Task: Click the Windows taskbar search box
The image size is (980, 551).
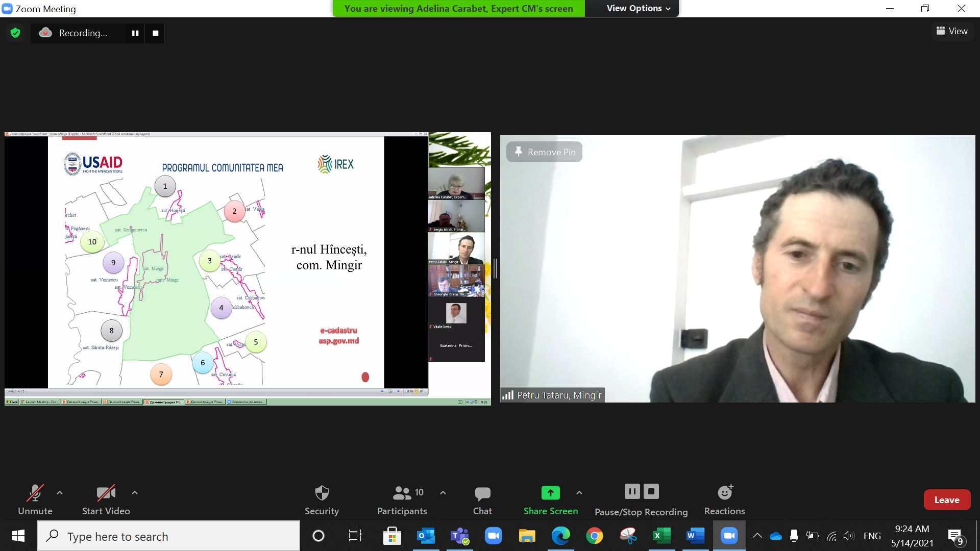Action: pos(168,536)
